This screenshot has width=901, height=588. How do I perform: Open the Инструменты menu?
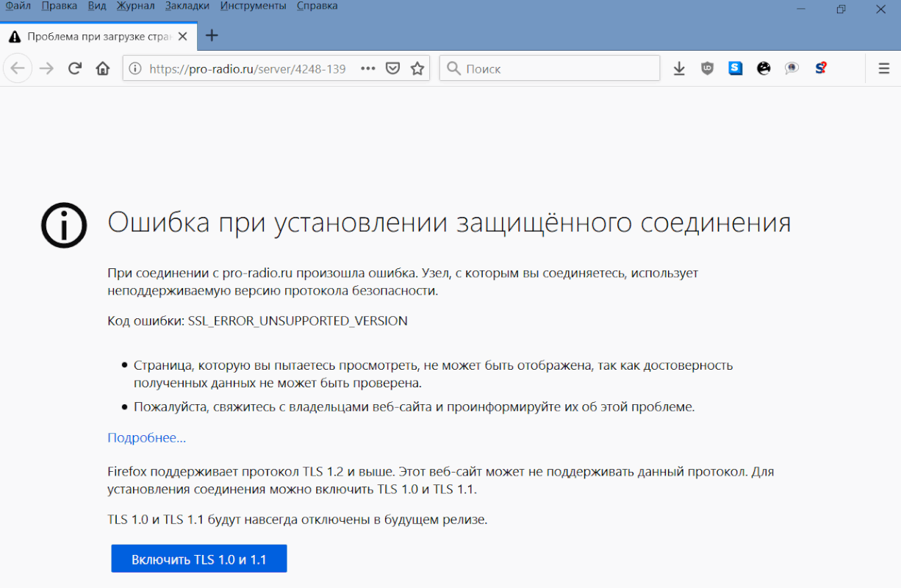tap(254, 6)
